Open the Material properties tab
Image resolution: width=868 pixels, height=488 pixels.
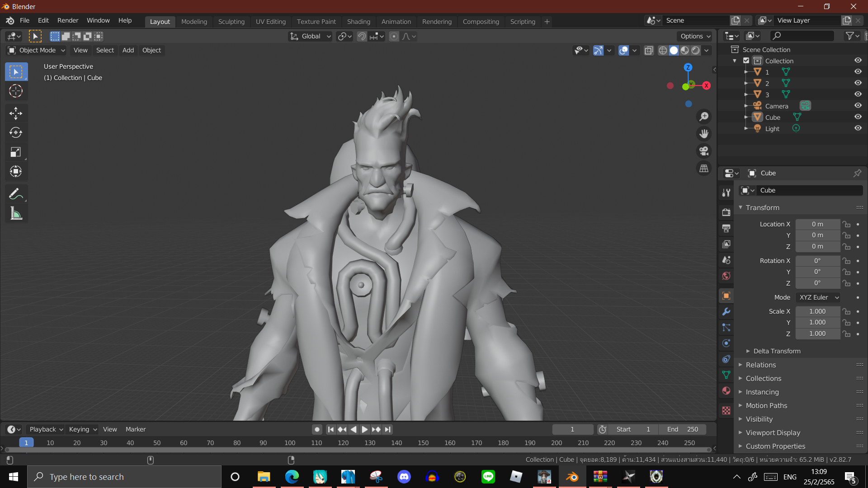(x=726, y=391)
